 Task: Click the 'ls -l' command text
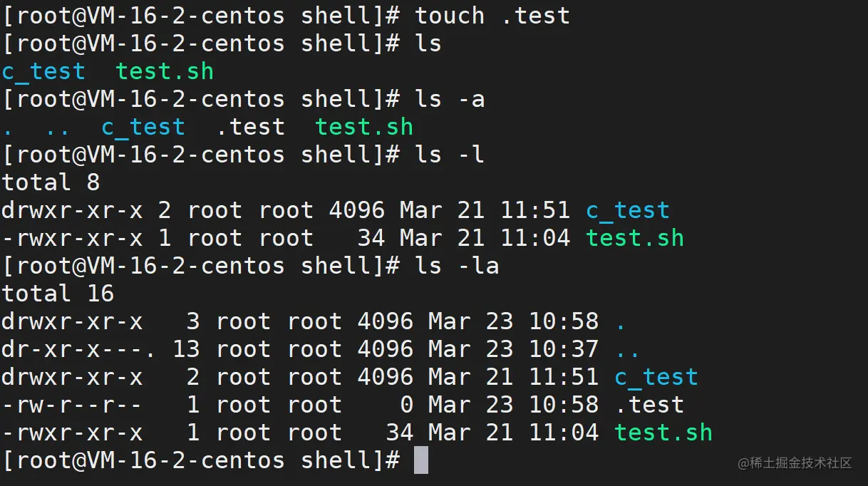450,155
